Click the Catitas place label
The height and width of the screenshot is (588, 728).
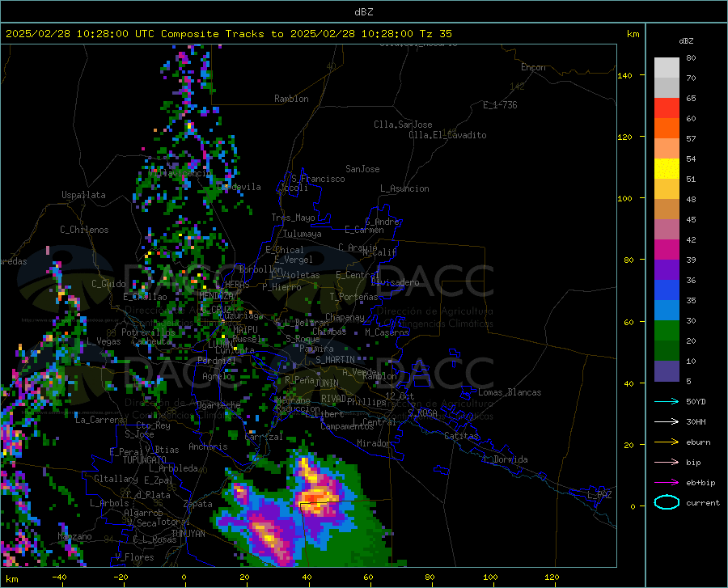[462, 436]
